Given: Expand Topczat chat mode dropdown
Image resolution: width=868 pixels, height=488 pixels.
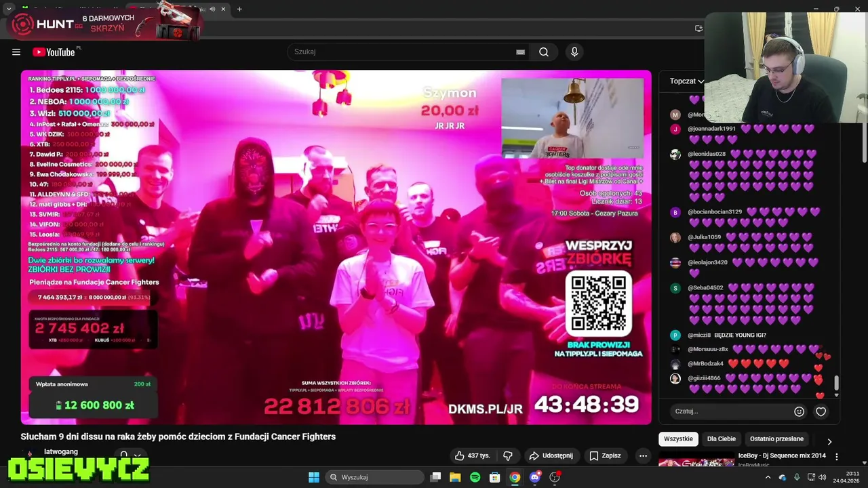Looking at the screenshot, I should pos(687,81).
